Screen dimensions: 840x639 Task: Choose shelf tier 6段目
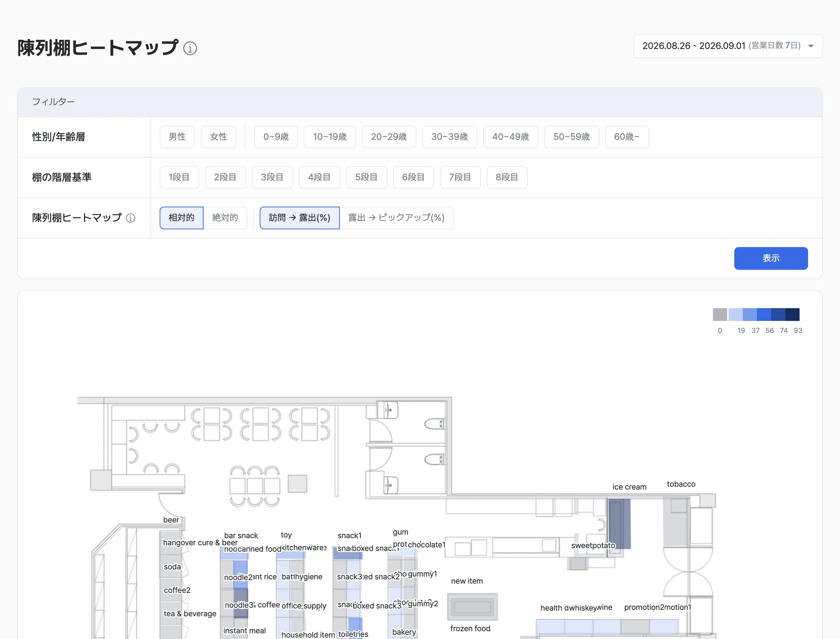[413, 177]
